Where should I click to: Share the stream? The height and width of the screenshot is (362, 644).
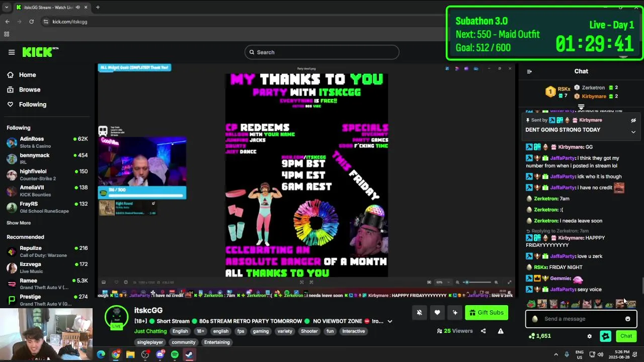click(484, 331)
